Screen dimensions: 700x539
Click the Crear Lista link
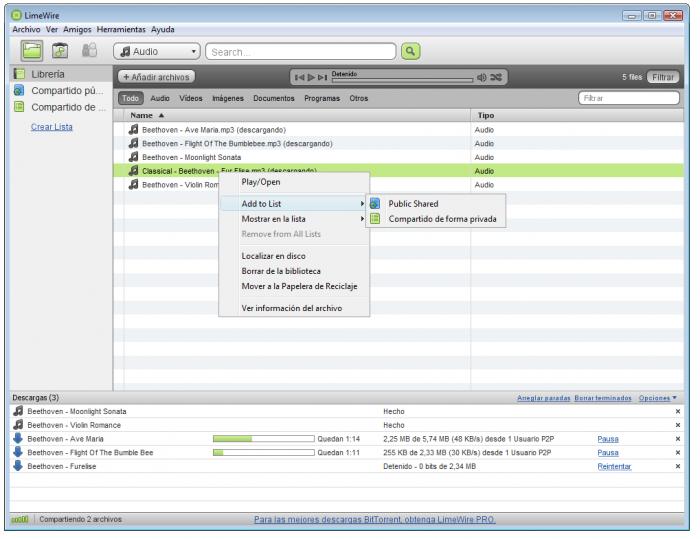(52, 127)
